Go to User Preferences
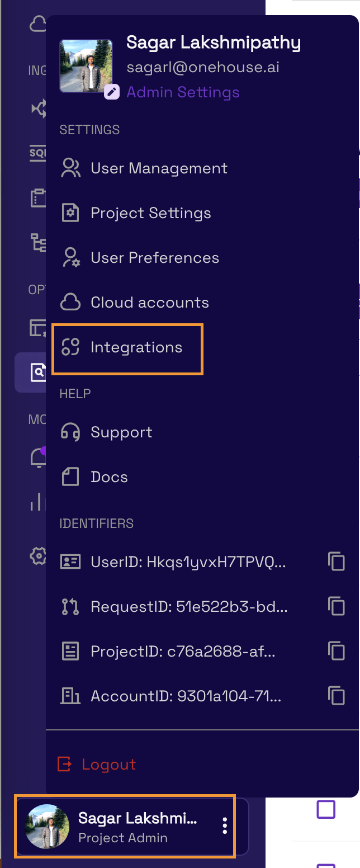360x868 pixels. tap(154, 258)
